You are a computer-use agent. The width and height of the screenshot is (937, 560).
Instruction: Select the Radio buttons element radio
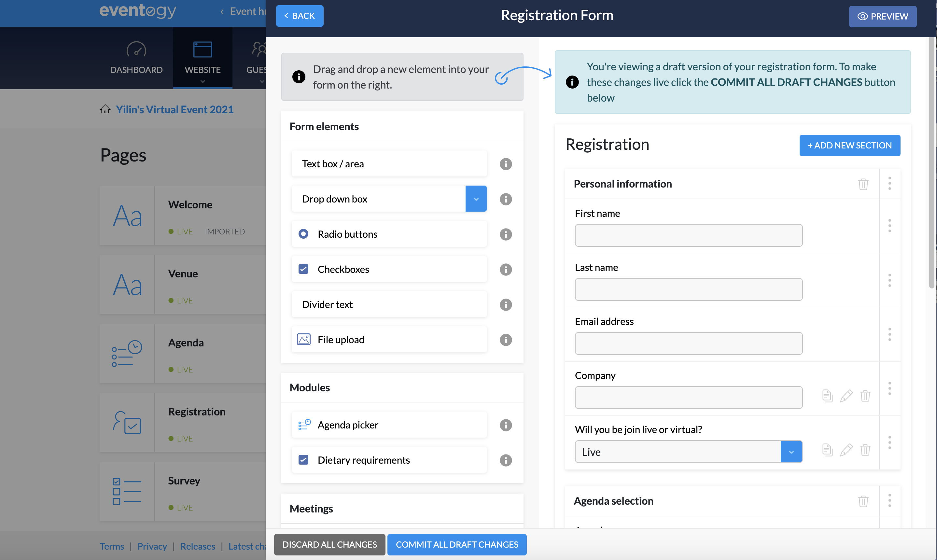(303, 234)
